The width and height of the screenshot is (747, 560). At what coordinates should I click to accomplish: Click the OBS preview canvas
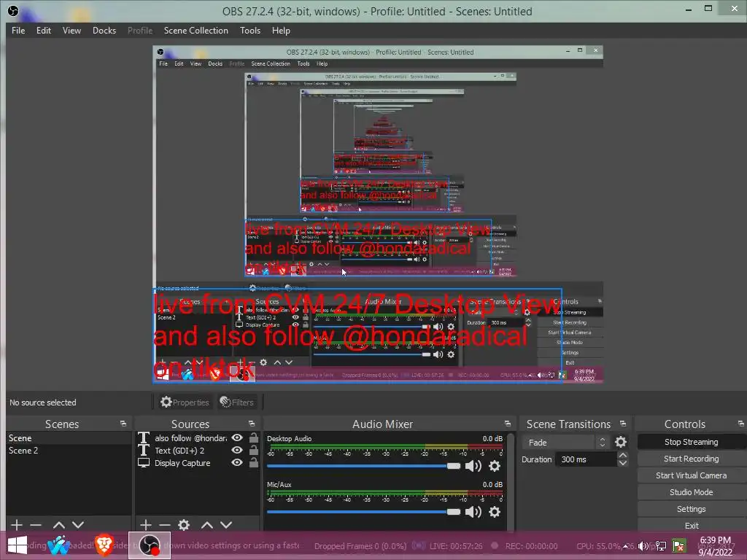pyautogui.click(x=378, y=214)
